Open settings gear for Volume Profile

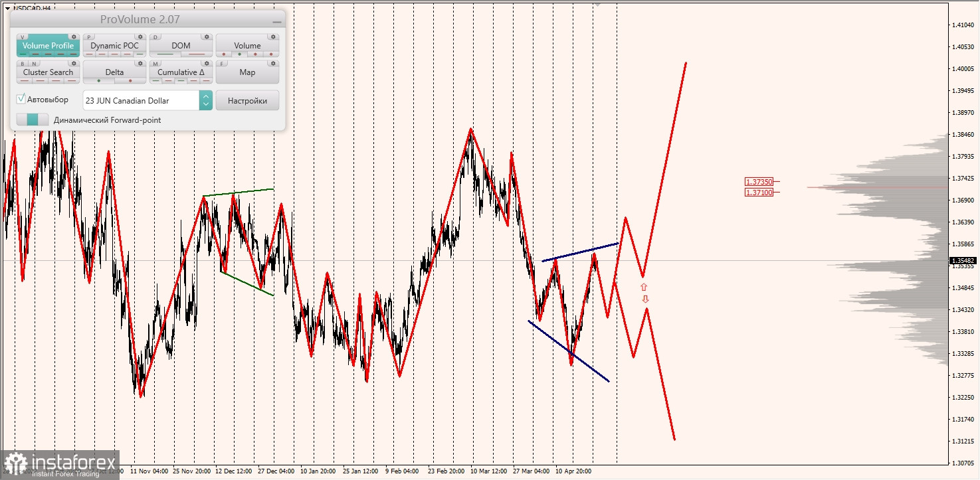tap(74, 37)
